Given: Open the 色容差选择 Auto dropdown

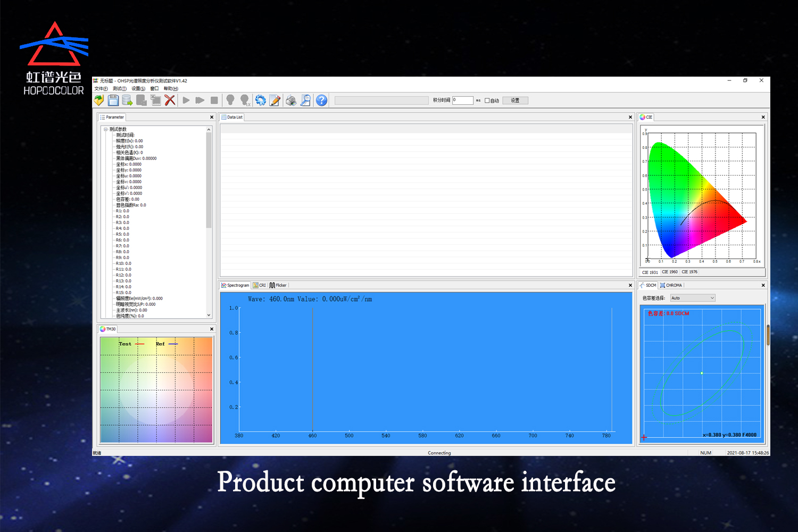Looking at the screenshot, I should (692, 298).
